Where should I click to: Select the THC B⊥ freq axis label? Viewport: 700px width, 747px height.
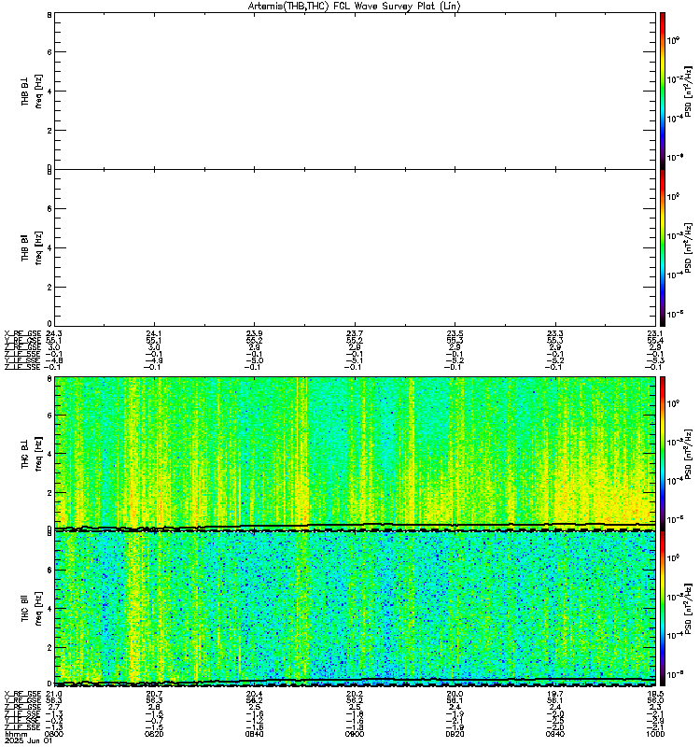(32, 454)
